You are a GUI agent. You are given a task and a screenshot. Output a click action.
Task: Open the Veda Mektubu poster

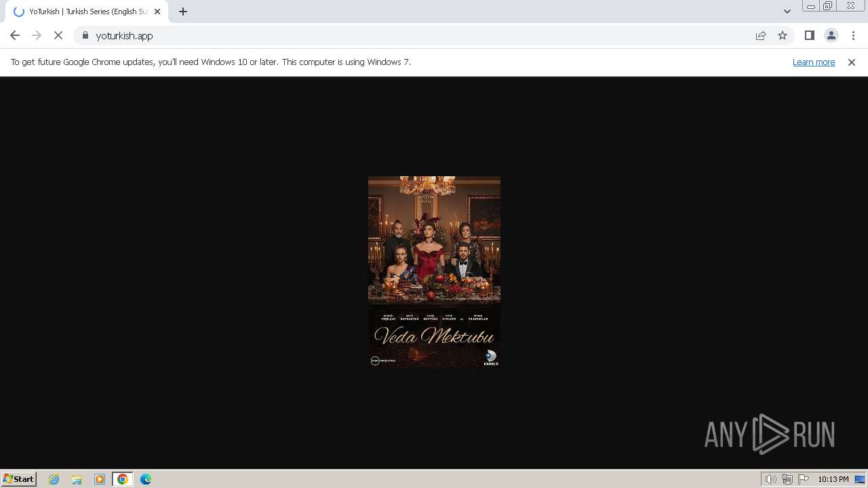pos(434,272)
